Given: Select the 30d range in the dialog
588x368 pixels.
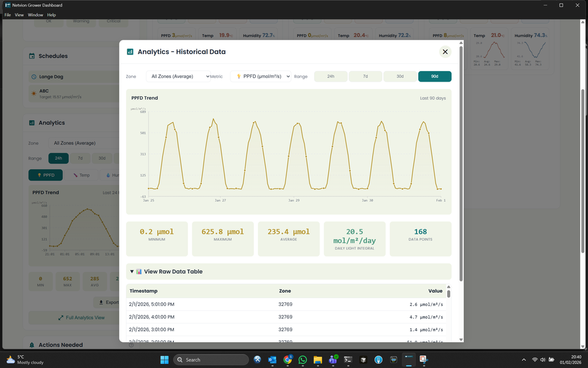Looking at the screenshot, I should [400, 77].
